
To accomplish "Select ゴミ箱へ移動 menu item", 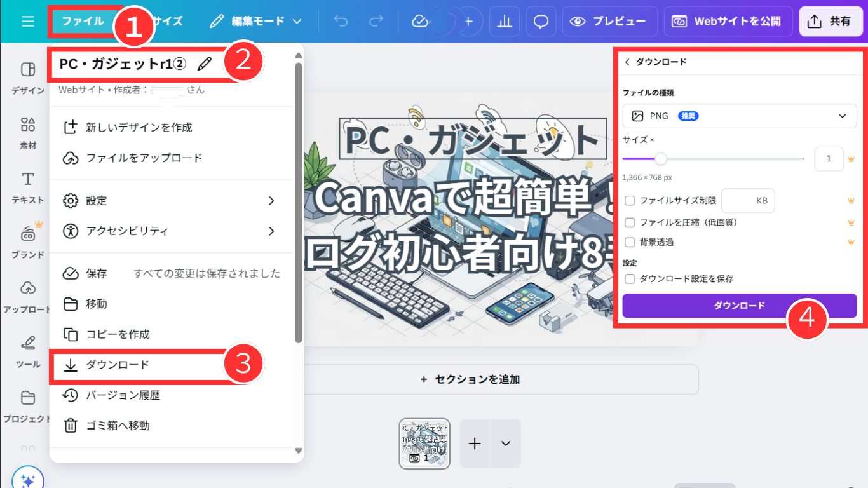I will click(172, 425).
